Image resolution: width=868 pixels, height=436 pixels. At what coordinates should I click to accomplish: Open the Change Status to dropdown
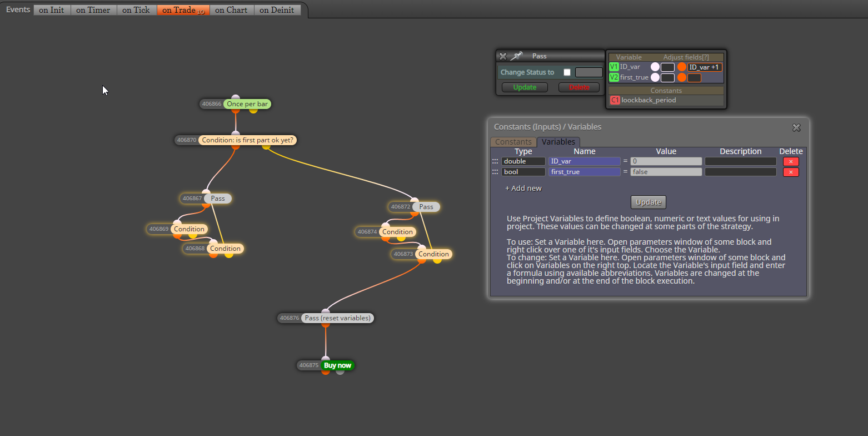click(588, 72)
